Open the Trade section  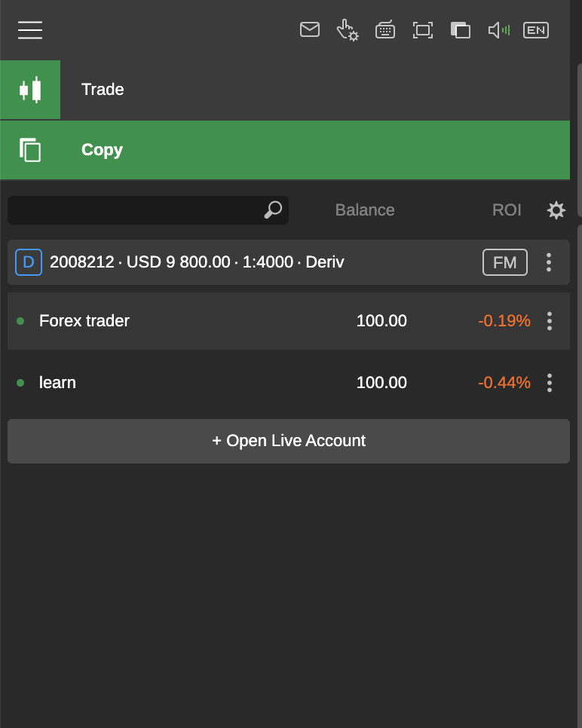[103, 90]
